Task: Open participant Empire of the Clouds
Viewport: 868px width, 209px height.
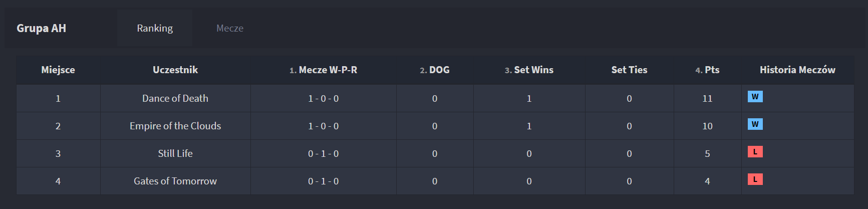Action: (175, 126)
